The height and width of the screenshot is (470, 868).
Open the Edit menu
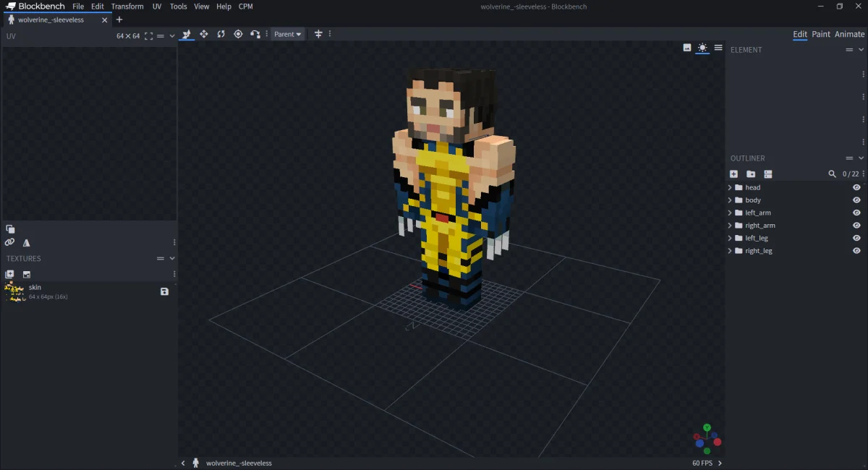tap(98, 7)
